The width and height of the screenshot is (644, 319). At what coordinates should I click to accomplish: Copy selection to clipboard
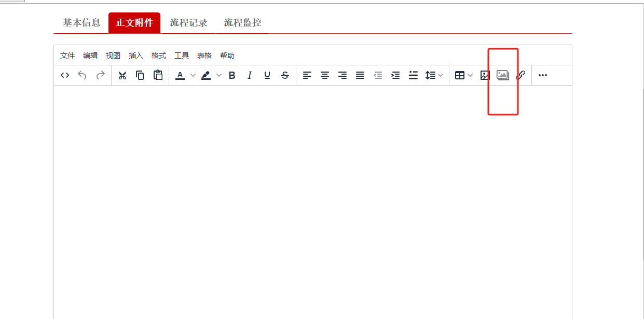click(140, 75)
